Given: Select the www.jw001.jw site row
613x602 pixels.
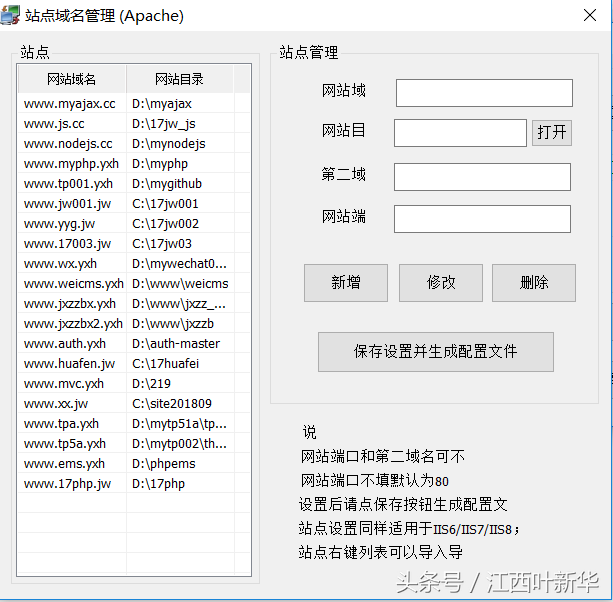Looking at the screenshot, I should [134, 204].
